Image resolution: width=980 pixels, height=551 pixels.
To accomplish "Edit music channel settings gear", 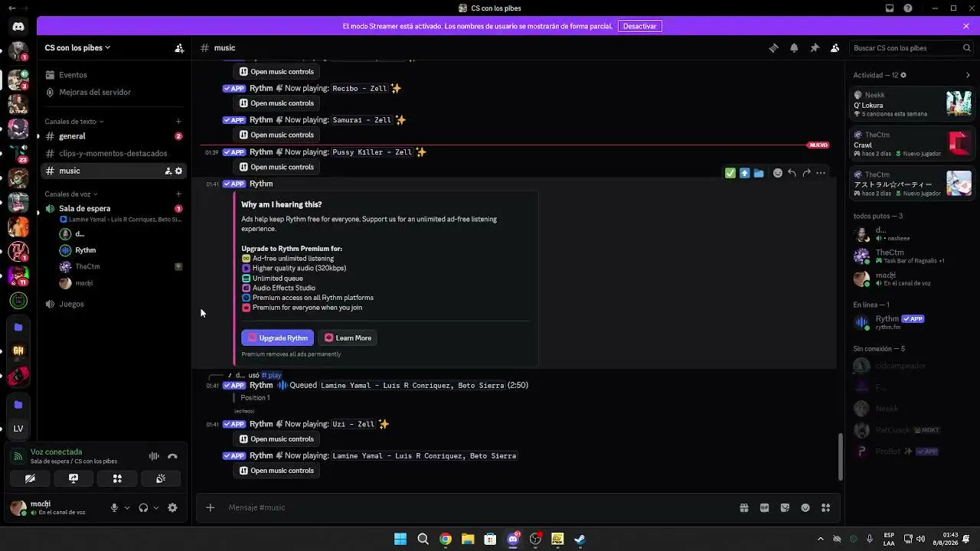I will (179, 171).
